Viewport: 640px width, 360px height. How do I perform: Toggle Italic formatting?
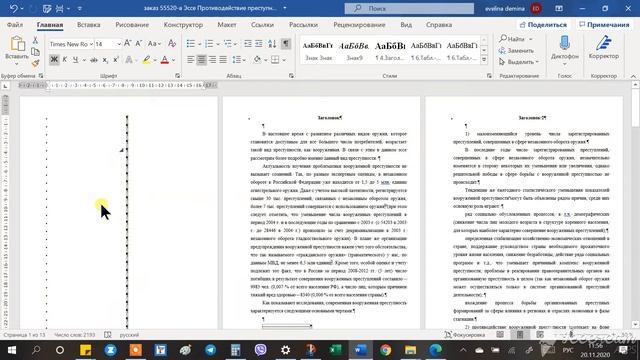[64, 60]
